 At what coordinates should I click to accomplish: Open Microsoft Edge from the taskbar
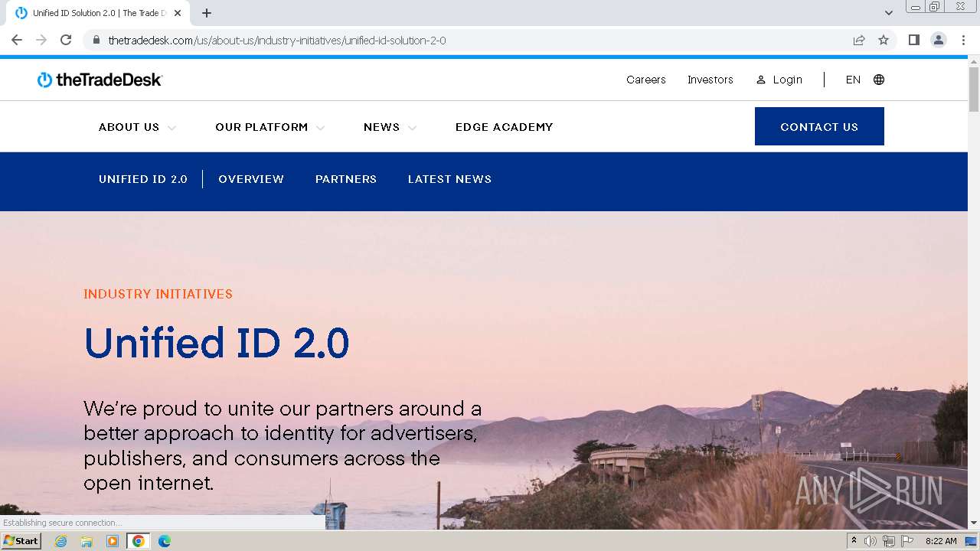(164, 541)
